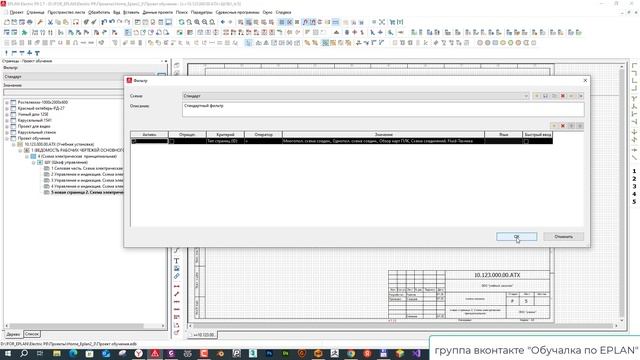Viewport: 640px width, 360px height.
Task: Click the Отменить button in the filter dialog
Action: (563, 237)
